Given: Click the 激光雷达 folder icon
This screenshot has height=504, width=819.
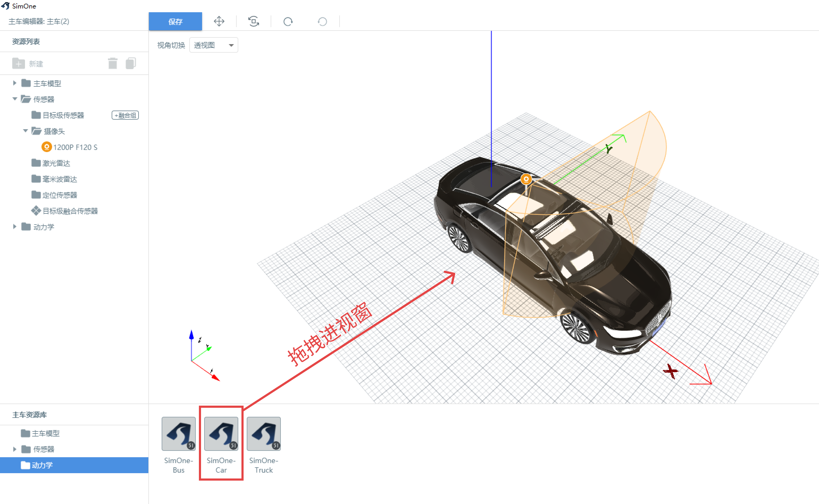Looking at the screenshot, I should coord(36,163).
